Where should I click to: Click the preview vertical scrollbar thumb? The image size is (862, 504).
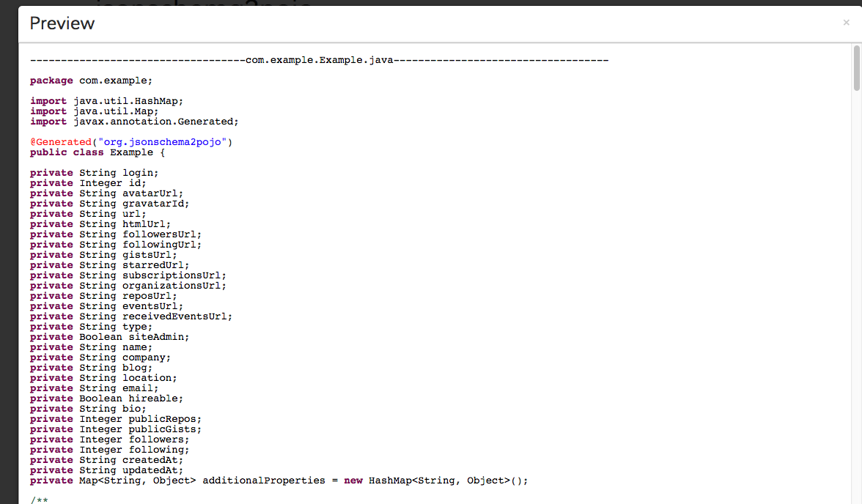click(856, 68)
